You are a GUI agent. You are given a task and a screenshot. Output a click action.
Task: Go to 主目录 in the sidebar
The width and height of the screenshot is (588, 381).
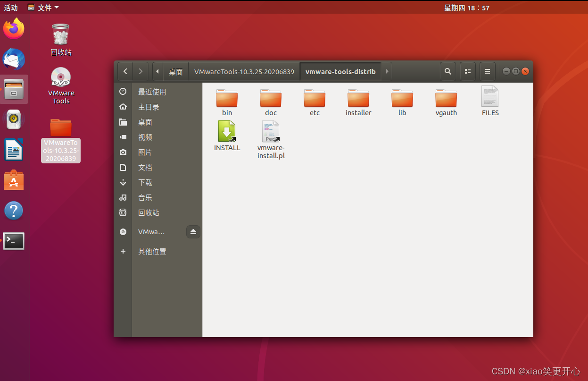click(158, 107)
